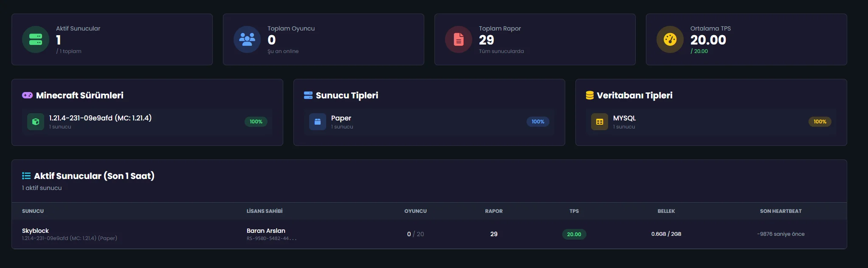
Task: Click the 29 value in Toplam Rapor card
Action: pos(486,40)
